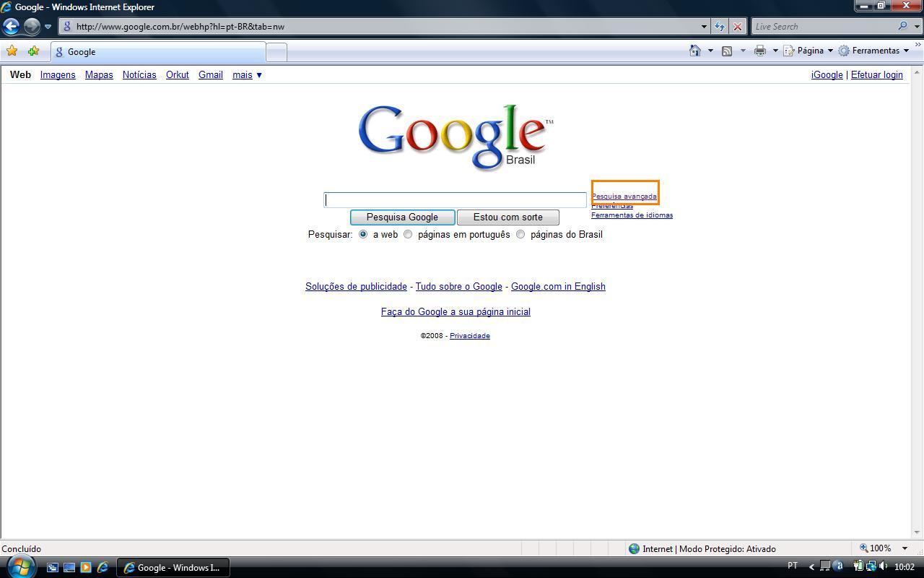Click the browser Forward arrow button
Screen dimensions: 924x578
[32, 27]
